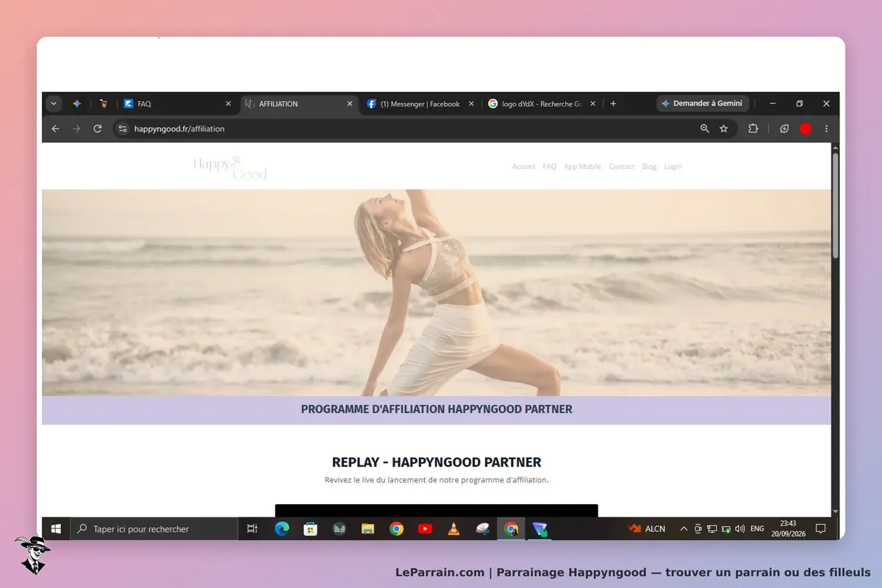Open the FAQ link in site navigation
Image resolution: width=882 pixels, height=588 pixels.
[x=549, y=167]
